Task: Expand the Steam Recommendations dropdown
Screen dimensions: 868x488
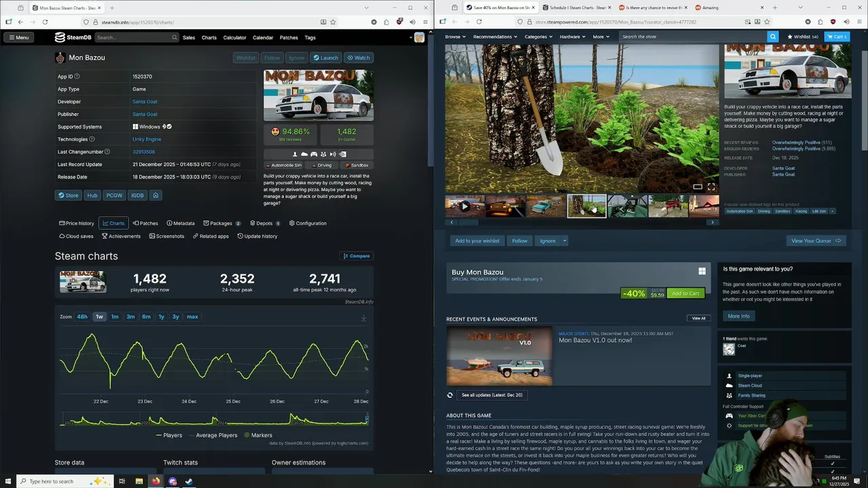Action: coord(495,37)
